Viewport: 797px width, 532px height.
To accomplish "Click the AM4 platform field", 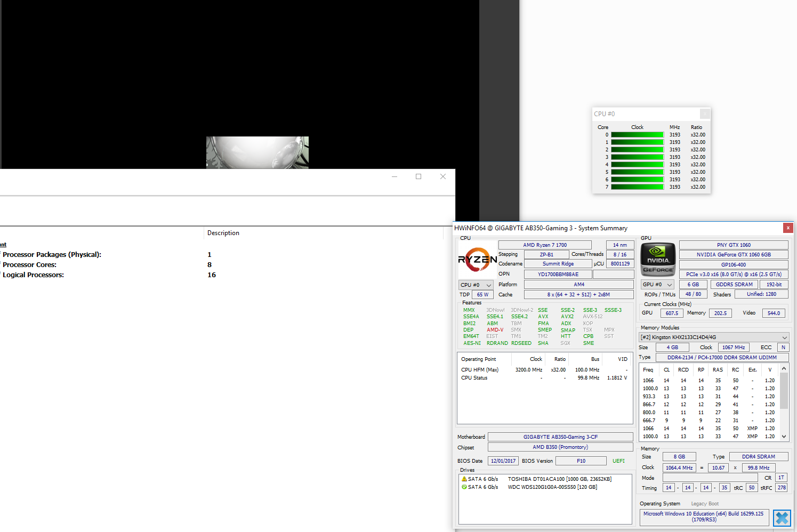I will click(579, 285).
